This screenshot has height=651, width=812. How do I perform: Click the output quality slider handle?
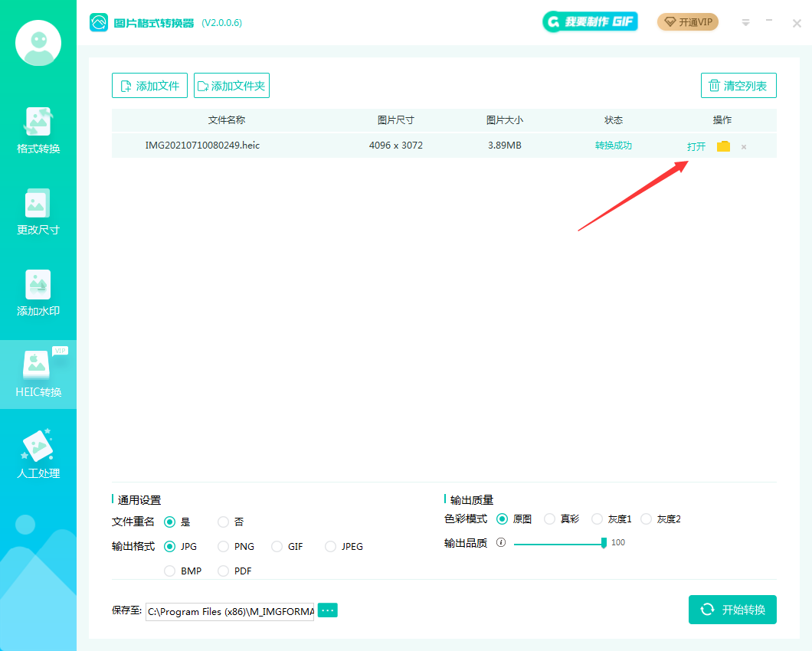tap(604, 543)
